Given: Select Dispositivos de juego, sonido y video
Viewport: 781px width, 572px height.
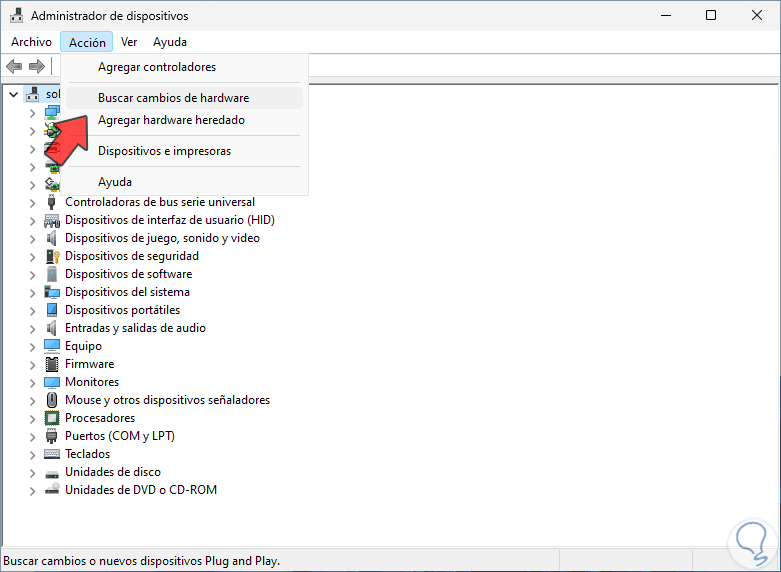Looking at the screenshot, I should click(162, 238).
